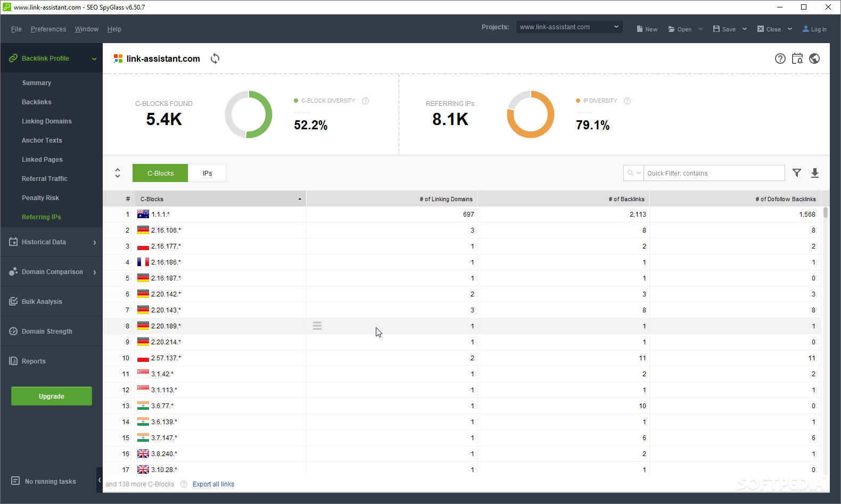Viewport: 841px width, 504px height.
Task: Click the row menu icon on 2.20.189.*
Action: (x=317, y=326)
